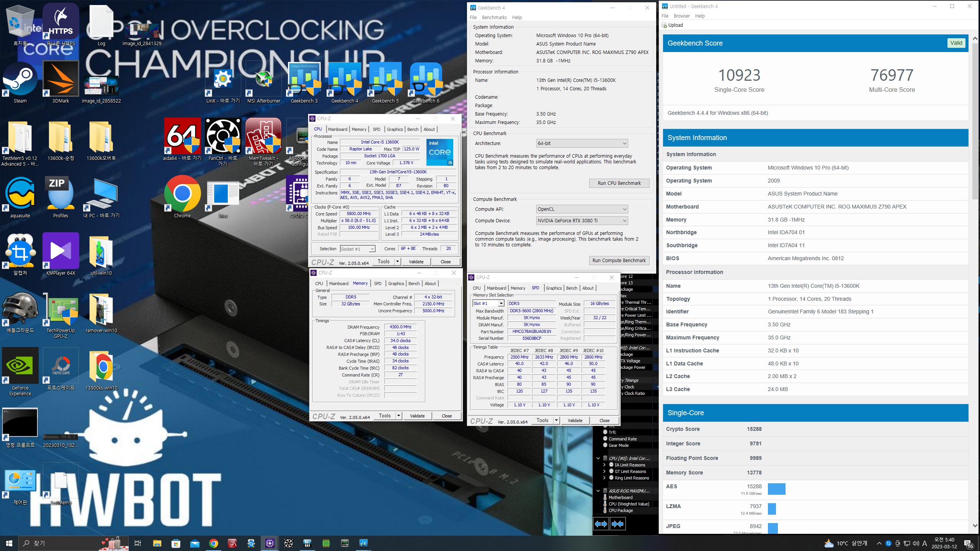The height and width of the screenshot is (551, 980).
Task: Open the Compute Device RTX 3080 Ti dropdown
Action: (x=582, y=221)
